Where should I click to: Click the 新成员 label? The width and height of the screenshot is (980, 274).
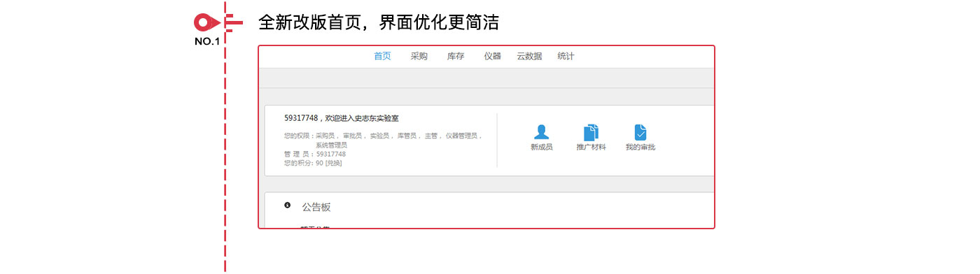pos(542,147)
